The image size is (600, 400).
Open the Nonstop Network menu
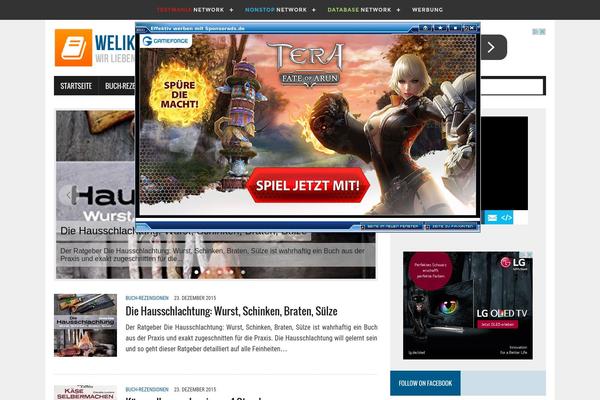280,10
